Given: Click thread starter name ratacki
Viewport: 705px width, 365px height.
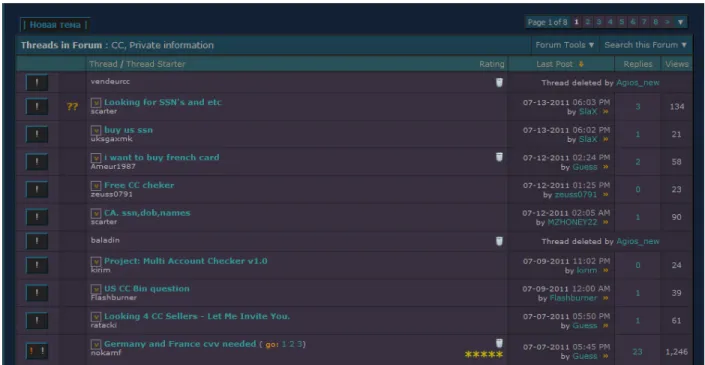Looking at the screenshot, I should click(104, 325).
